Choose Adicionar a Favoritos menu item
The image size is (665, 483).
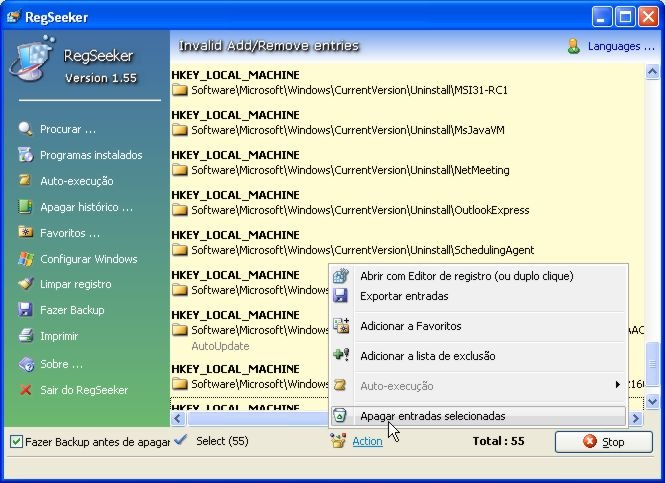[478, 326]
